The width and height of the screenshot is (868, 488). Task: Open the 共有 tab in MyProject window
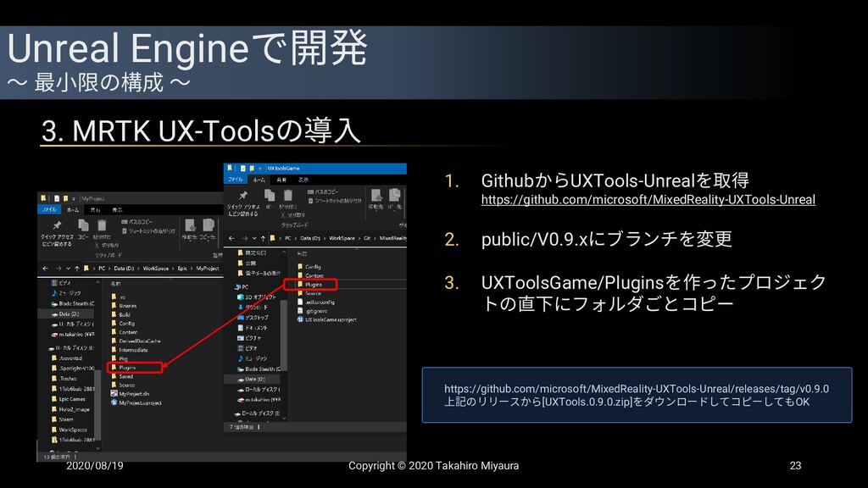click(x=95, y=210)
